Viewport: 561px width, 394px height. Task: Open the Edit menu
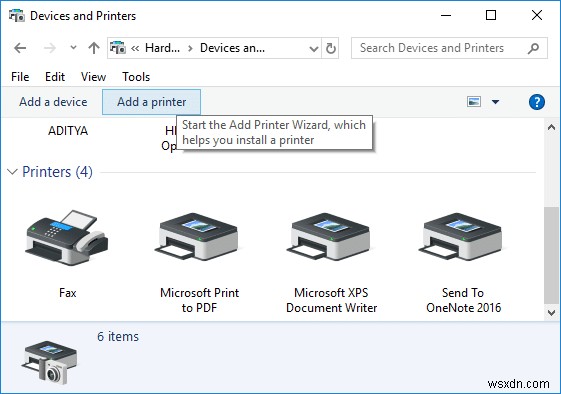(55, 77)
